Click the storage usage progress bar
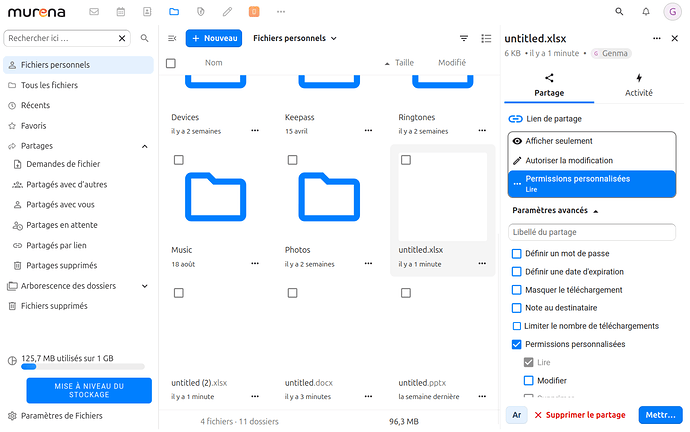The height and width of the screenshot is (432, 690). tap(83, 367)
